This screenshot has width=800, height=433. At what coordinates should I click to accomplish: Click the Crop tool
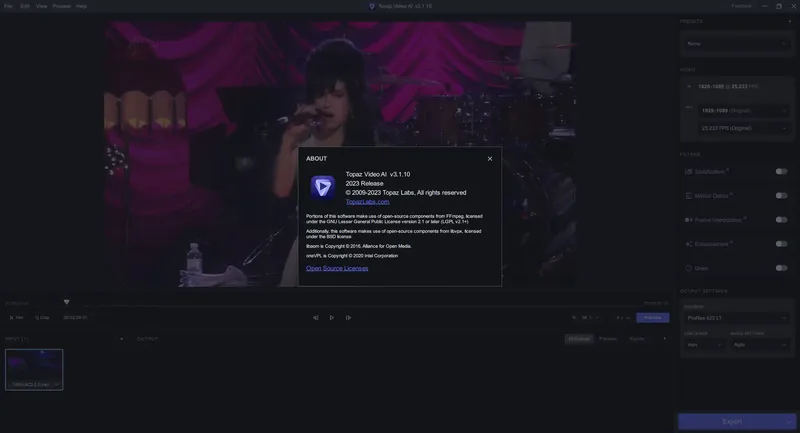pyautogui.click(x=42, y=318)
